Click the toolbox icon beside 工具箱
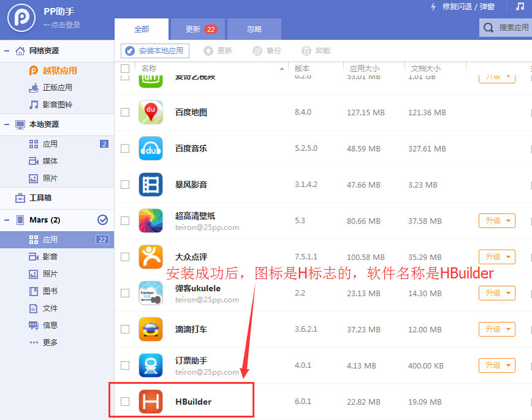Image resolution: width=532 pixels, height=420 pixels. 20,198
